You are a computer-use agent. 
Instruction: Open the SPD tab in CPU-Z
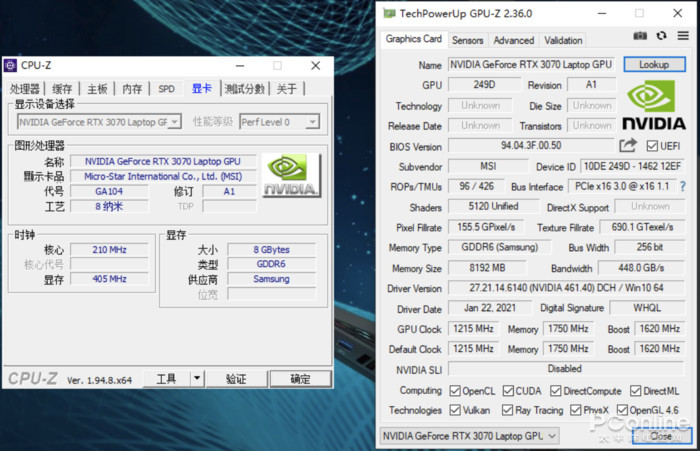click(166, 89)
